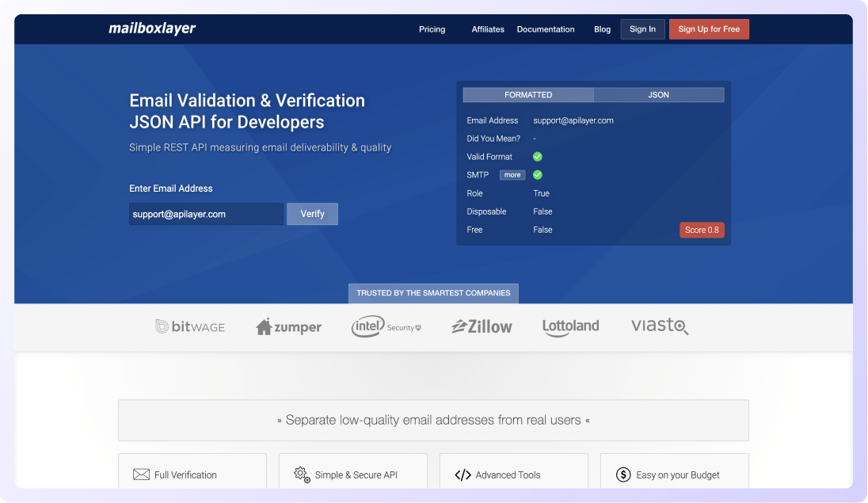Switch to the JSON tab

(658, 95)
